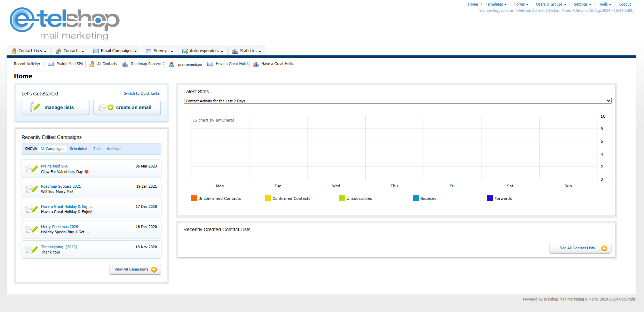The image size is (644, 312).
Task: Click the Switch to Quick Links link
Action: [x=142, y=93]
